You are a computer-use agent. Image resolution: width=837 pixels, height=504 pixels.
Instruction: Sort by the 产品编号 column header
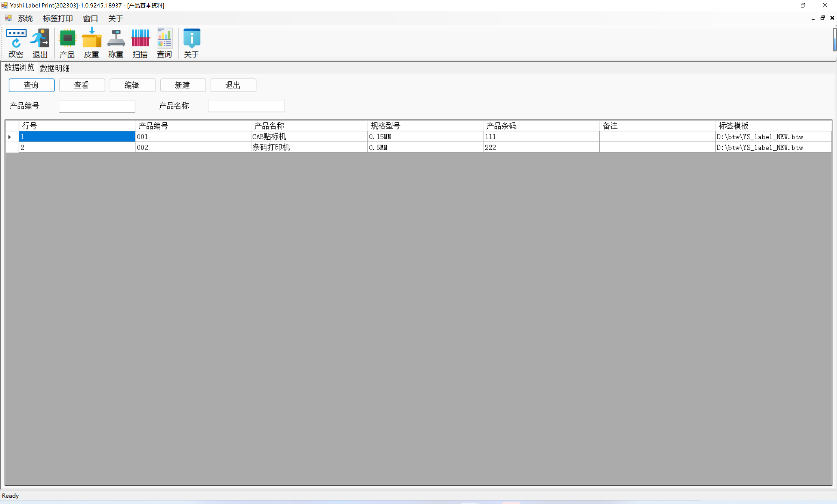pos(193,126)
